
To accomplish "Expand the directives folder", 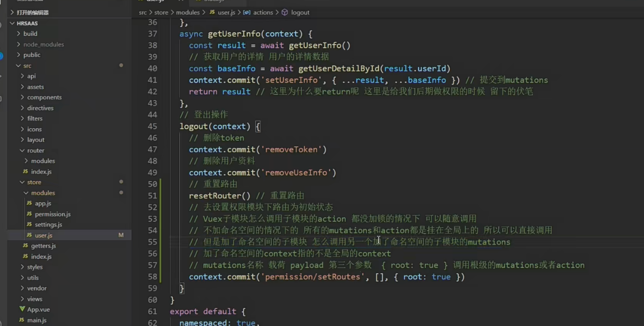I will coord(40,108).
